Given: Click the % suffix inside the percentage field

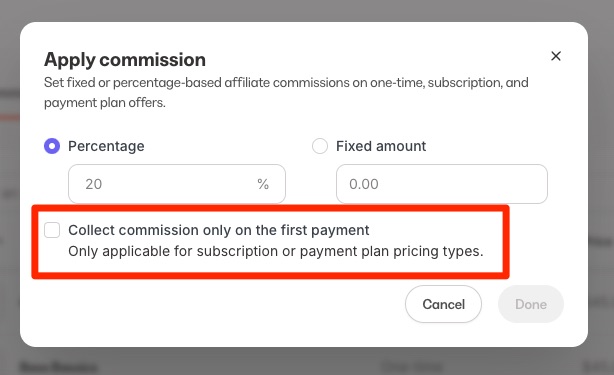Looking at the screenshot, I should (x=263, y=184).
